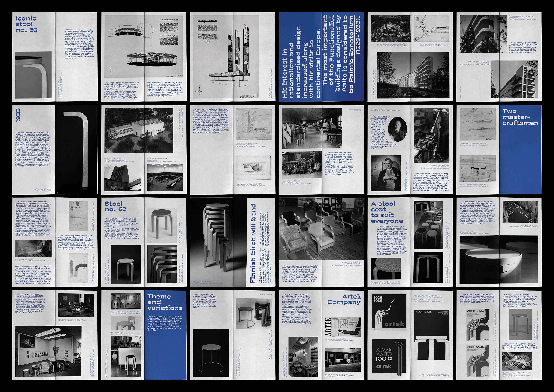
Task: Select paragraph beginning 'Alvar Aalto had a phenomenal ability'
Action: pos(165,323)
